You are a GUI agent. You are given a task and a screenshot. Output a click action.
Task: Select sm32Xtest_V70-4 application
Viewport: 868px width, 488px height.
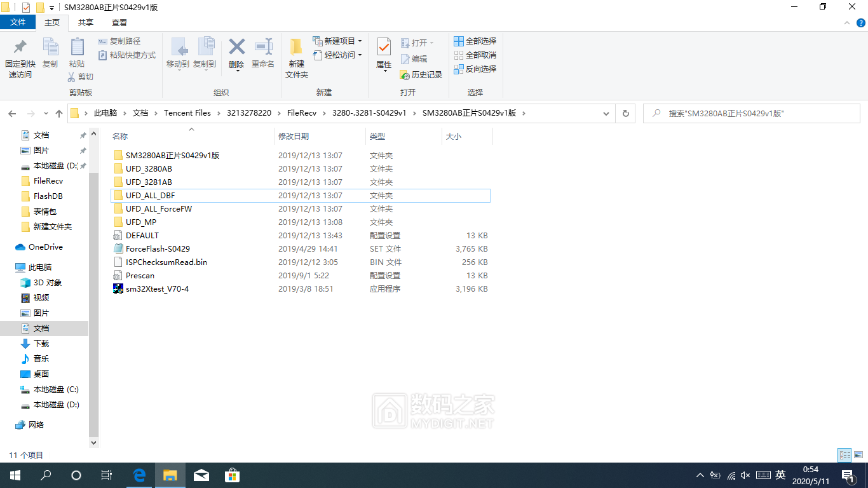pos(300,288)
